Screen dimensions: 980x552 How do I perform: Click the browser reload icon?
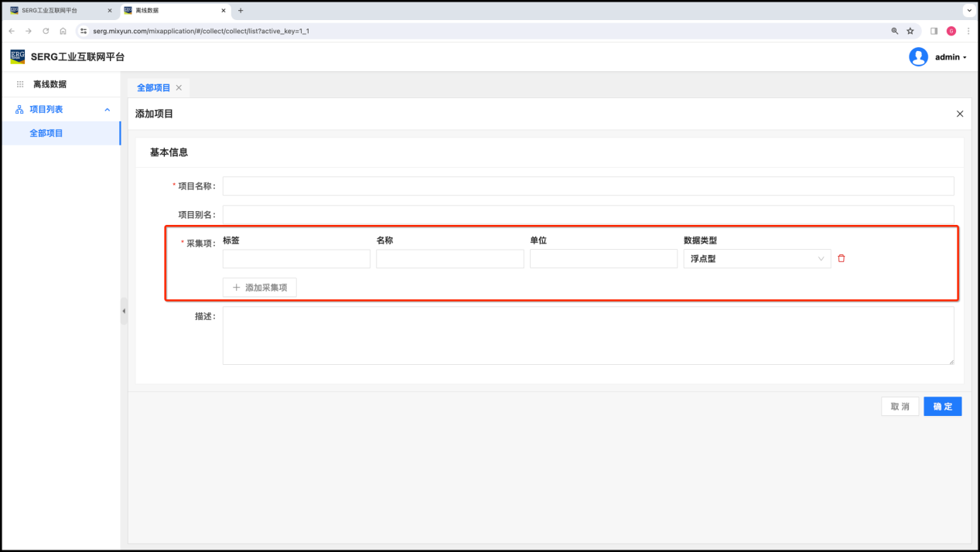point(46,31)
